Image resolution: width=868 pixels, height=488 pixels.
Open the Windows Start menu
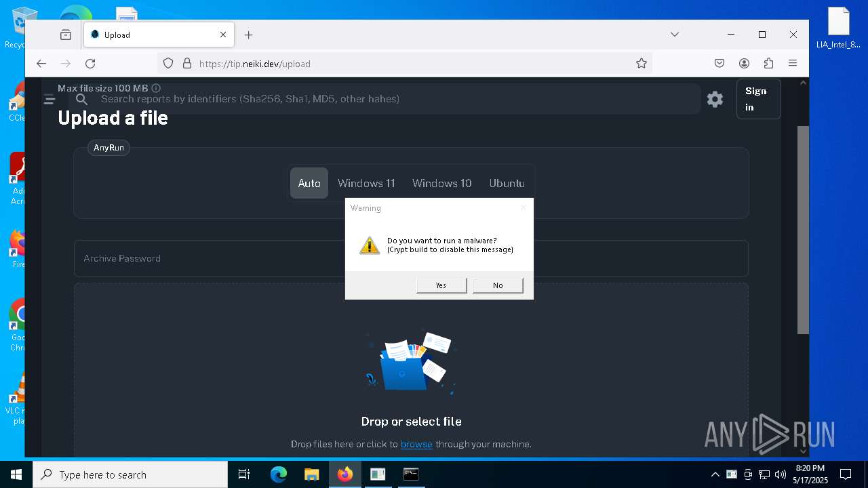pos(16,474)
